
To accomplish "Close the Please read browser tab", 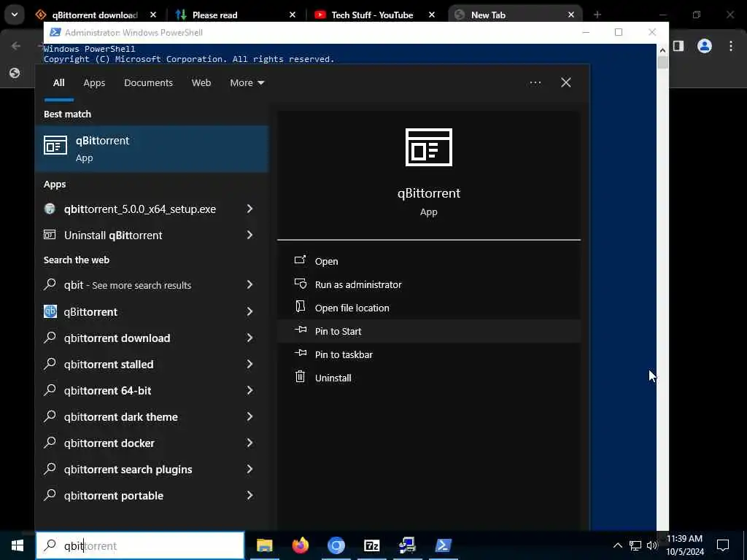I will tap(293, 15).
